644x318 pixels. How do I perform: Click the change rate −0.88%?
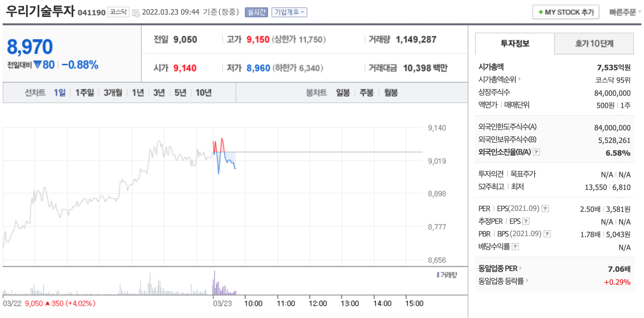coord(80,65)
